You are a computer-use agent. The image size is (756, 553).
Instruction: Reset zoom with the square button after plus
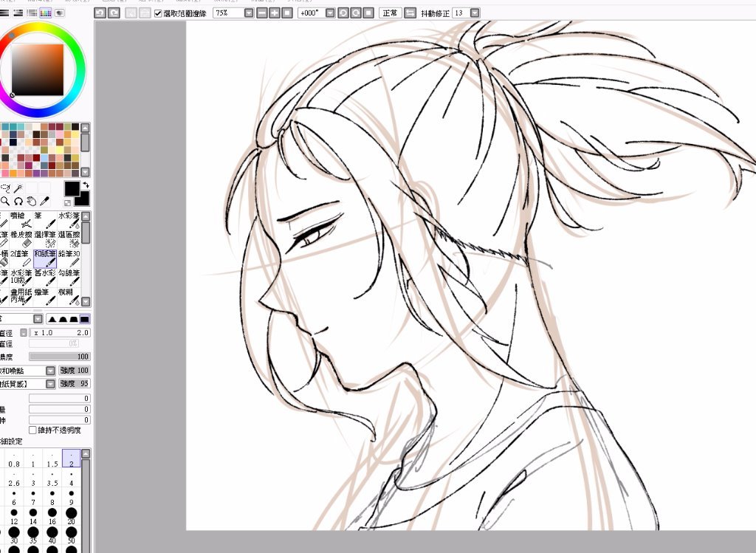point(287,13)
